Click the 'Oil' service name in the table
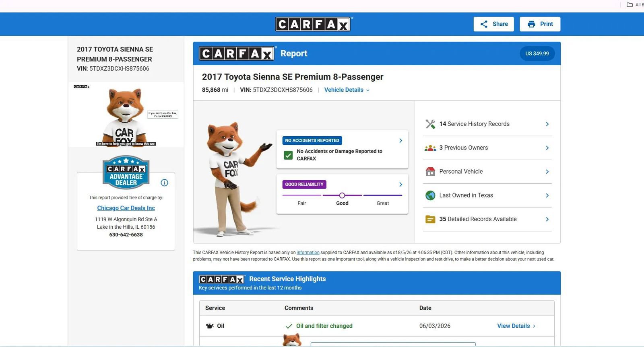 click(x=221, y=326)
